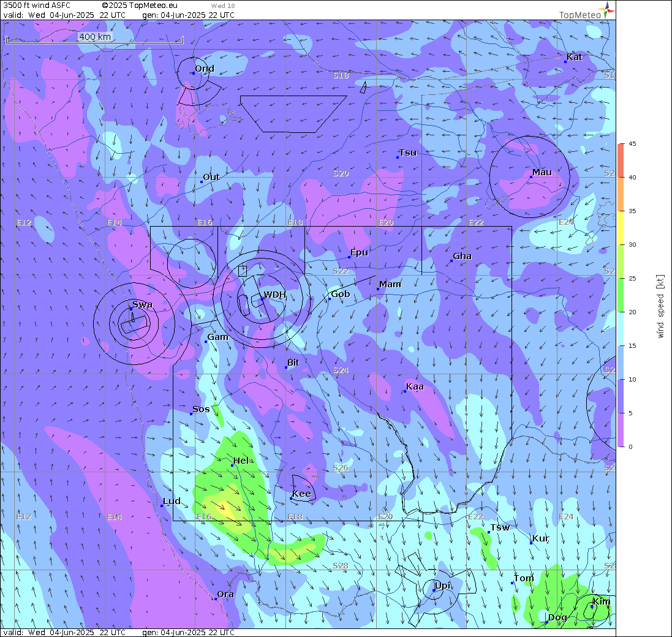Click the Tom station label

tap(524, 578)
